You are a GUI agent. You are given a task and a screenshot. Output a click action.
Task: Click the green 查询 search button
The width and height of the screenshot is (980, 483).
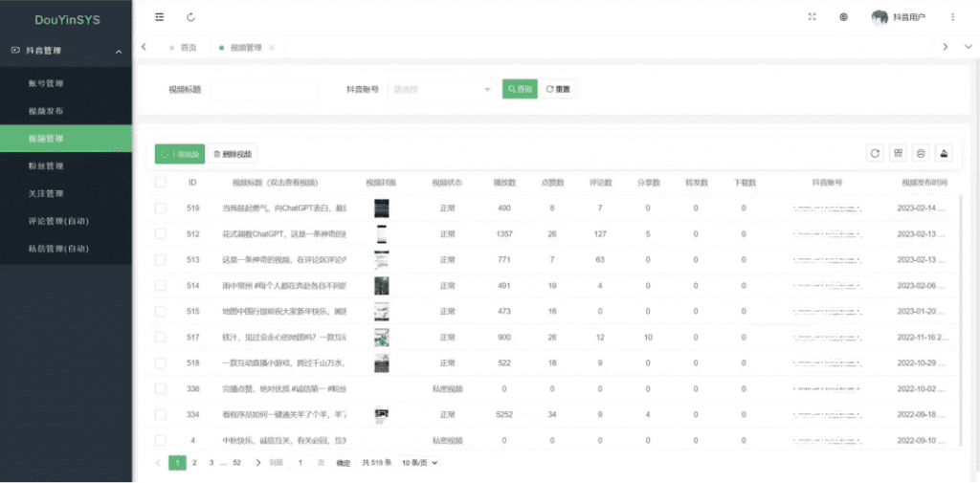click(x=520, y=90)
